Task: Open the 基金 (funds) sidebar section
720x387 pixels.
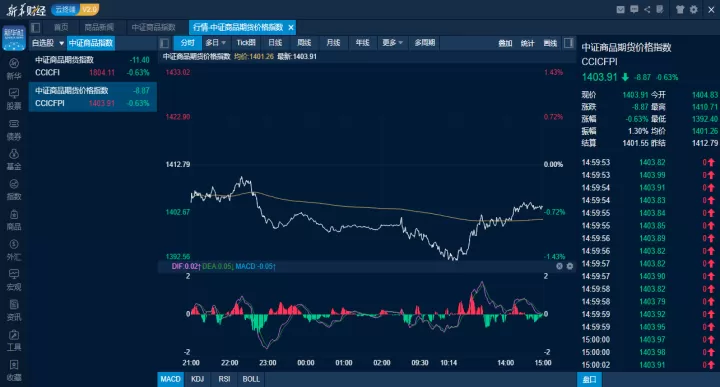Action: [14, 159]
